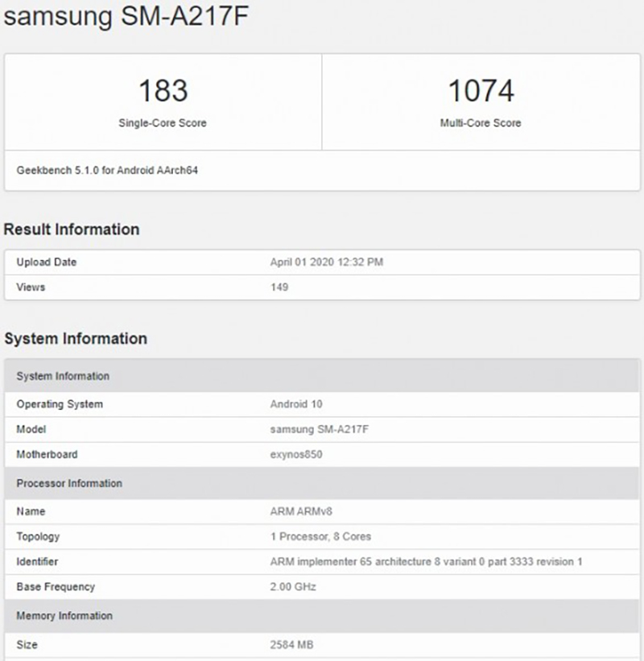Click the 1074 multi-core score number

coord(481,91)
